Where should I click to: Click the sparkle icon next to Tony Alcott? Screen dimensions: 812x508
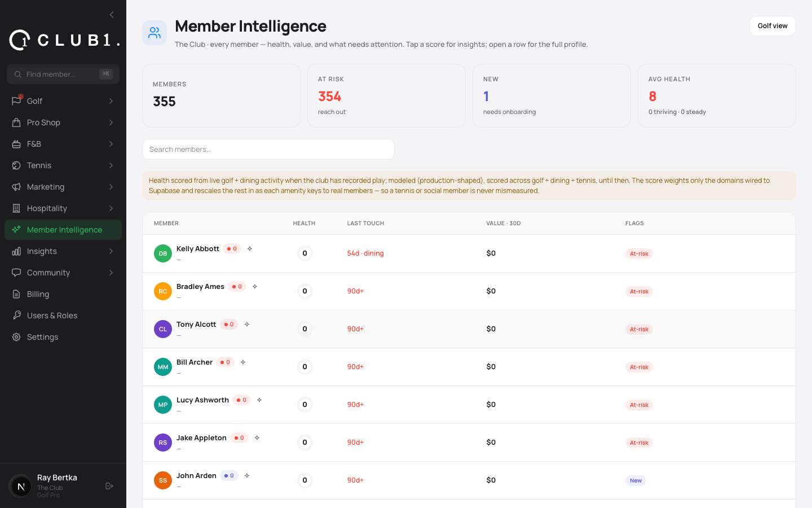247,325
